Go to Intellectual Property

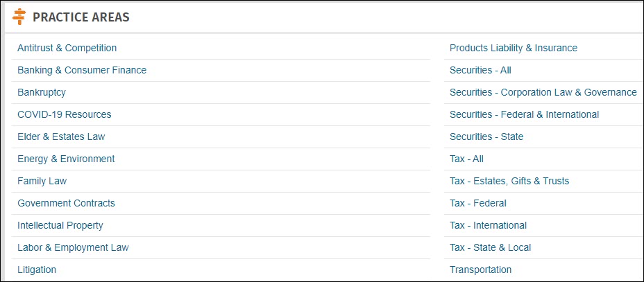(x=60, y=225)
